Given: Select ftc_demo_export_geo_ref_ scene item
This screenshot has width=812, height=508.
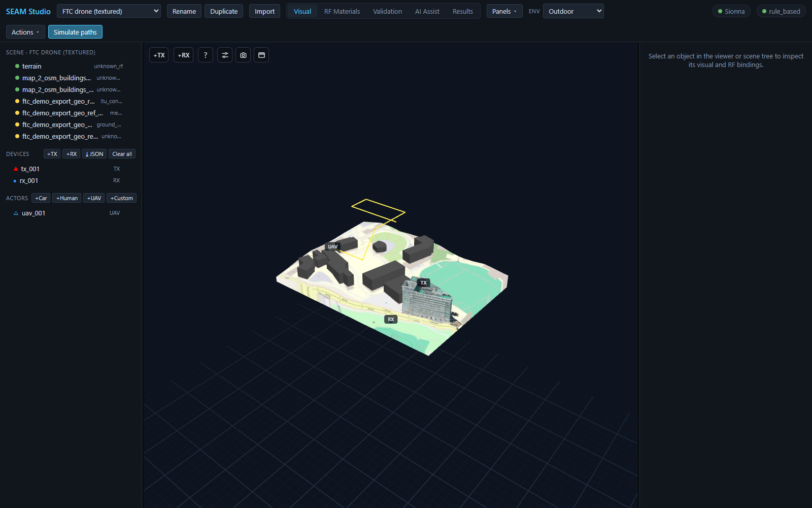Looking at the screenshot, I should tap(71, 113).
